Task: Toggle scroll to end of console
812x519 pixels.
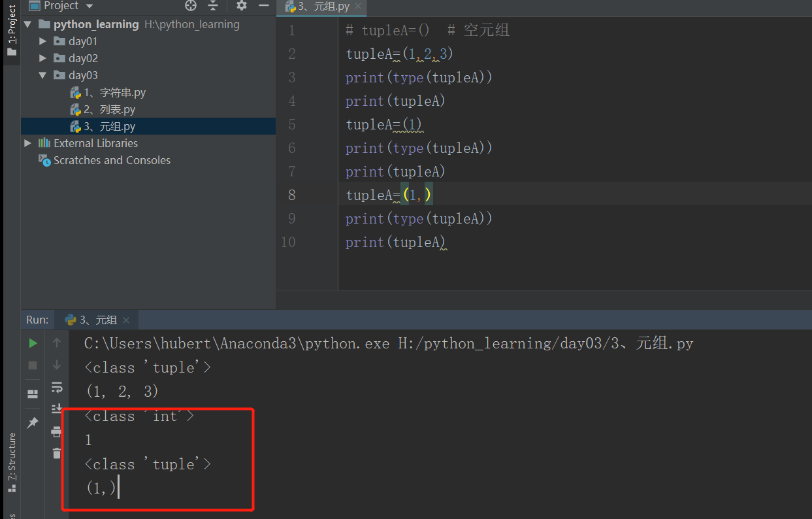Action: point(57,409)
